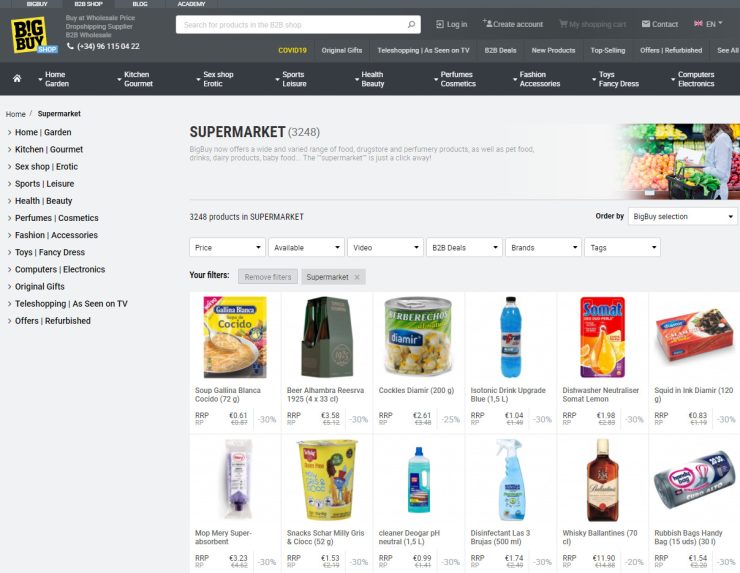Open the Price filter dropdown
Viewport: 740px width, 573px height.
(x=227, y=247)
